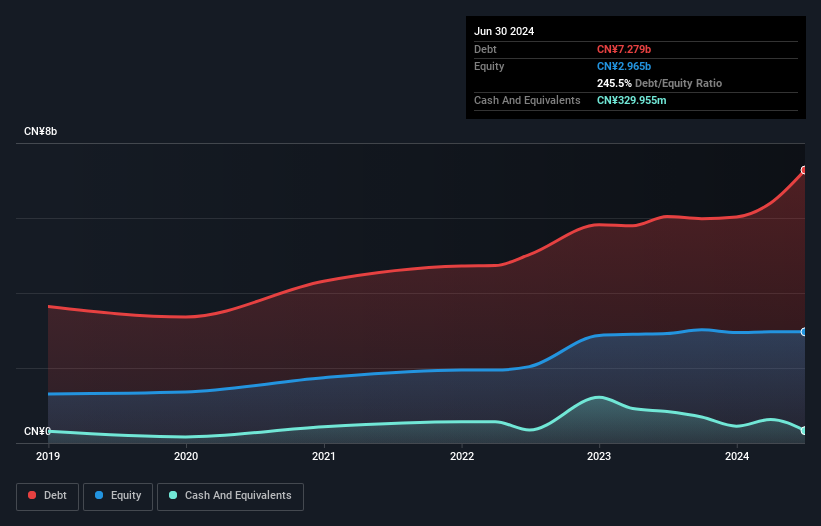This screenshot has height=526, width=821.
Task: Click the Debt label in tooltip
Action: (485, 49)
